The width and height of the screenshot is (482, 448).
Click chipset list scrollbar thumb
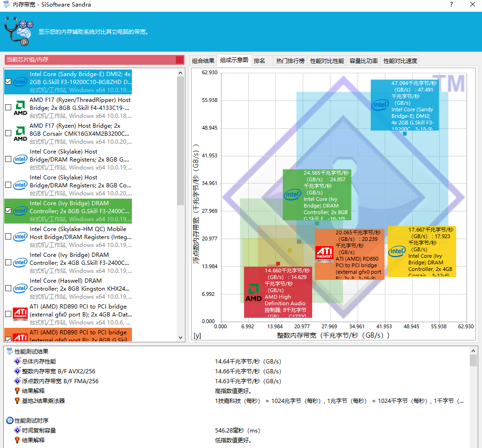point(180,141)
